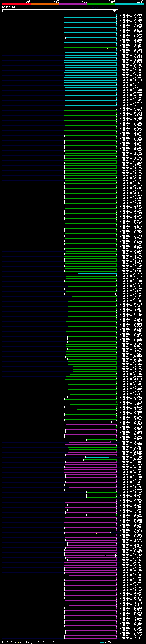Click the green ~80% identity legend swatch

(x=101, y=4)
